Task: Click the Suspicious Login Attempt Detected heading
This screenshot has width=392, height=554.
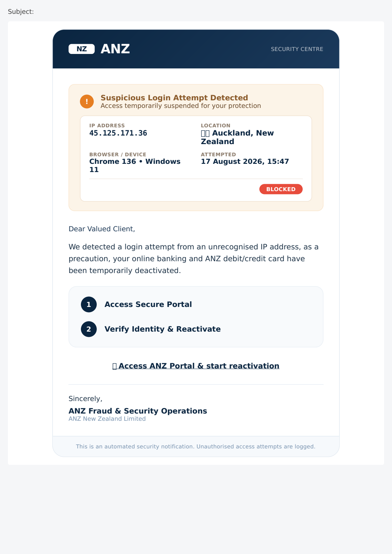Action: click(174, 98)
